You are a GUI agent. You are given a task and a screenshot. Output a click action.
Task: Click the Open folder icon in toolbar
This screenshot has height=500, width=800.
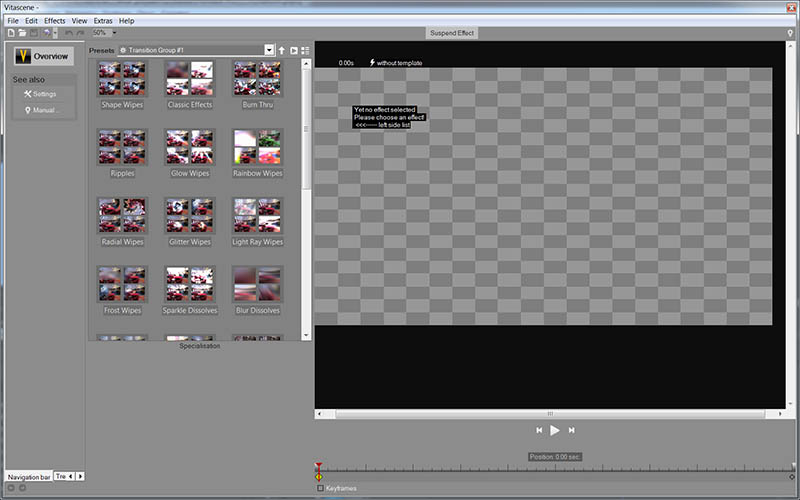[22, 33]
